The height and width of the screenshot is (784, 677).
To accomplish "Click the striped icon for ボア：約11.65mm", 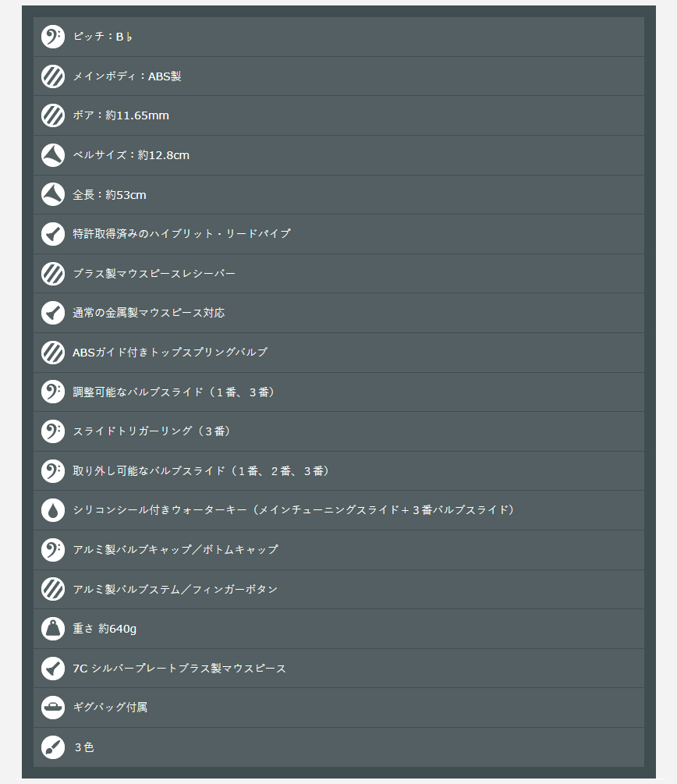I will (x=53, y=115).
